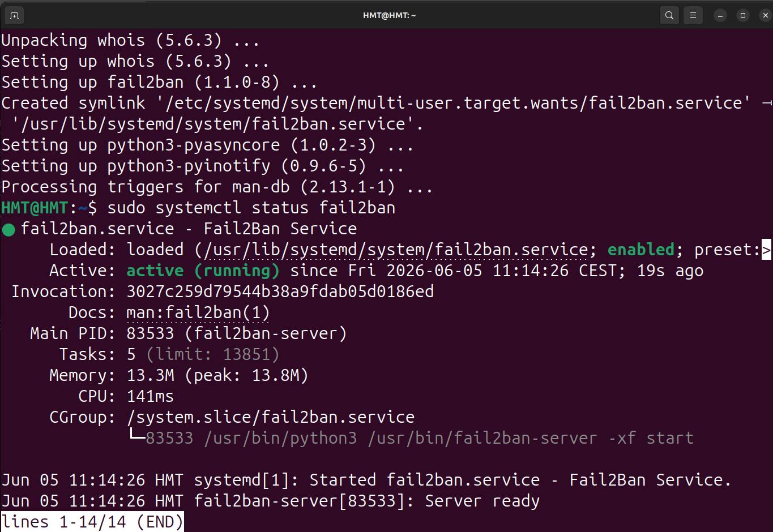The width and height of the screenshot is (773, 532).
Task: Click 'fail2ban.service - Fail2Ban Service' header line
Action: point(189,229)
